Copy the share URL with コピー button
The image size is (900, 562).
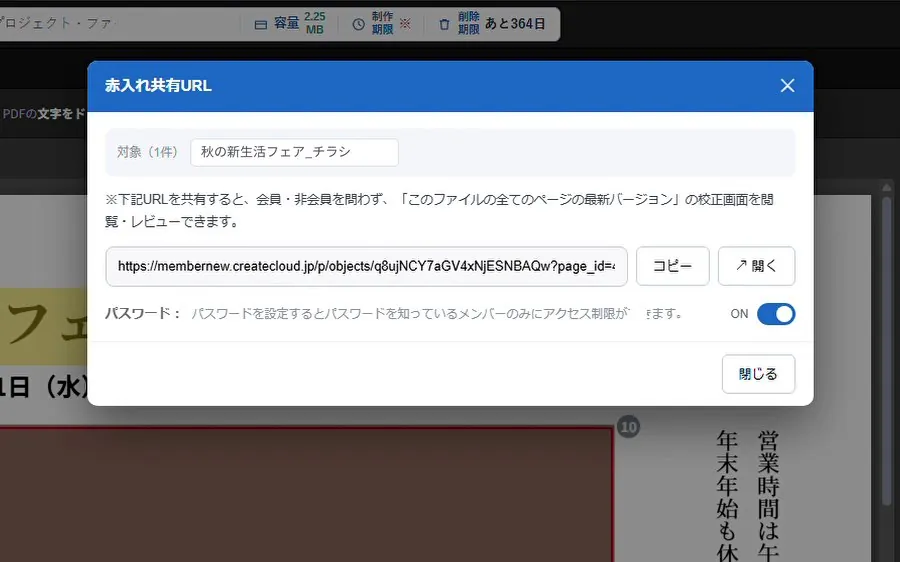pyautogui.click(x=673, y=266)
